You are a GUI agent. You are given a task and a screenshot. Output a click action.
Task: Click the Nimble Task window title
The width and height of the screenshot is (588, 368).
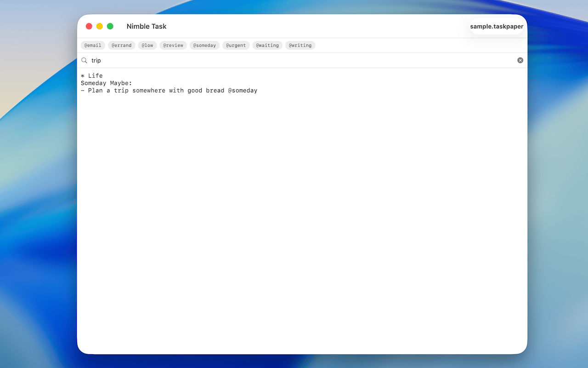tap(147, 26)
